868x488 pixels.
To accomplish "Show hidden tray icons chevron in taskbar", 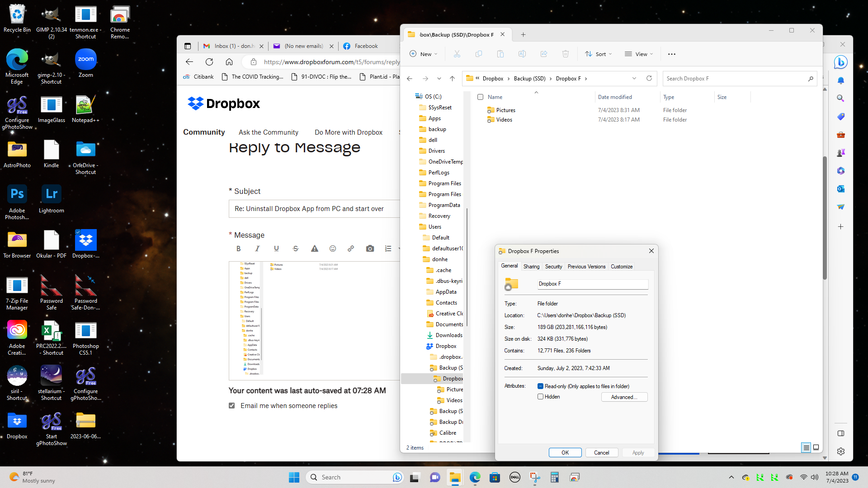I will point(731,477).
